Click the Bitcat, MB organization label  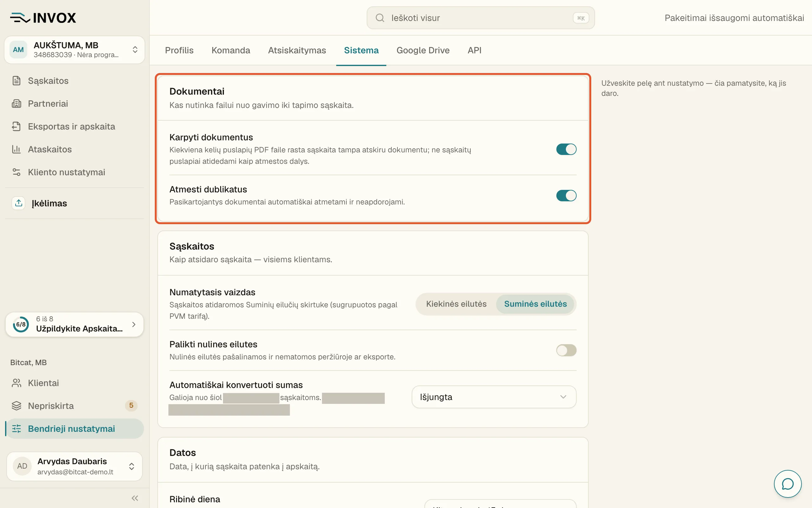click(x=29, y=363)
